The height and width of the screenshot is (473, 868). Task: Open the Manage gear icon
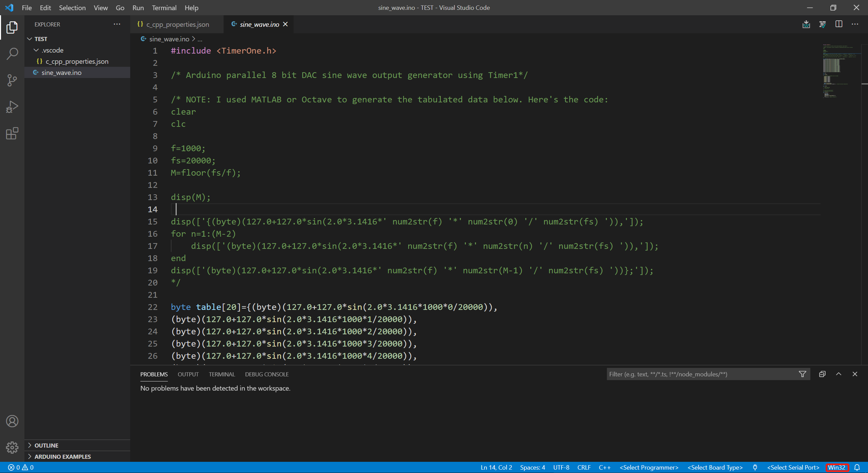tap(12, 447)
